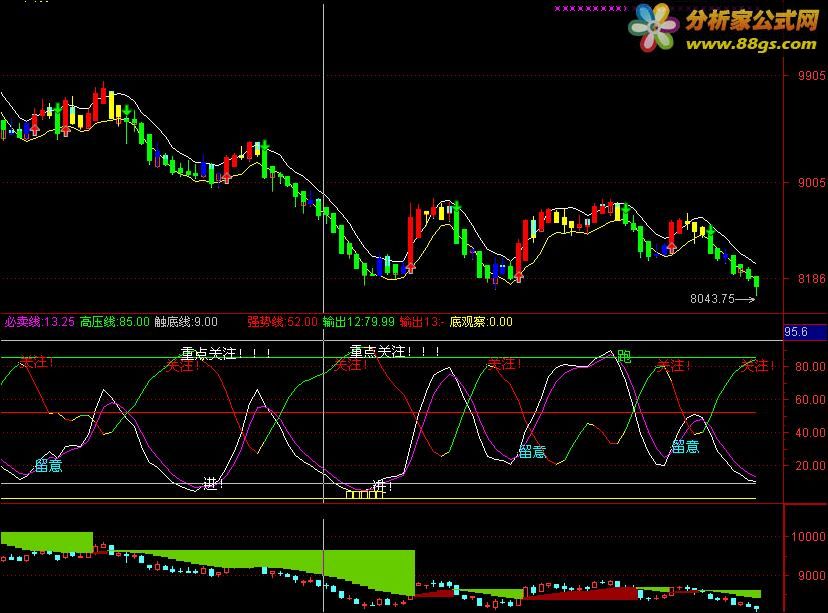Image resolution: width=828 pixels, height=613 pixels.
Task: Click the 20.00 indicator axis label
Action: (x=811, y=465)
